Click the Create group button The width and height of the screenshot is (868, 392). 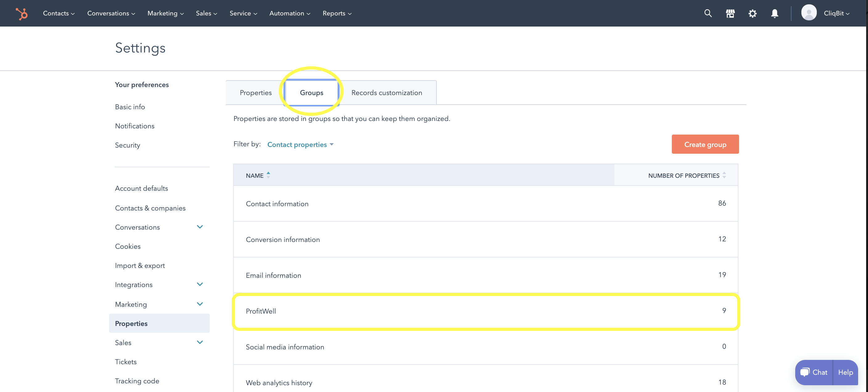705,144
